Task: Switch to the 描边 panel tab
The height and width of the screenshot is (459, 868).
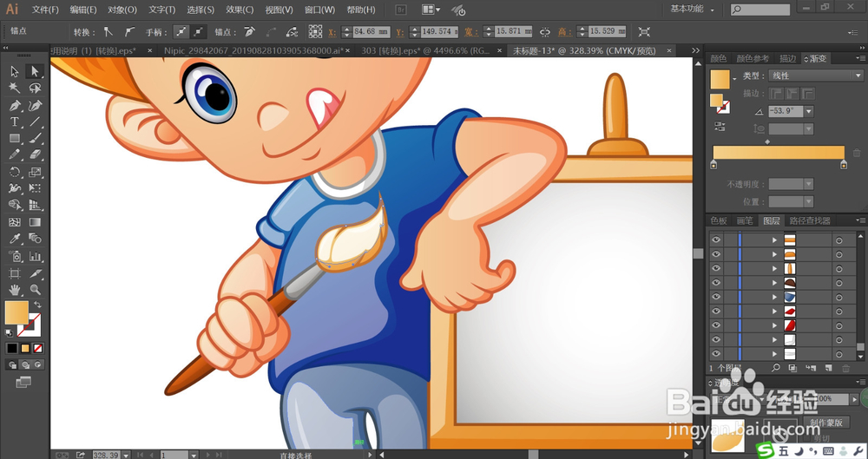Action: 787,58
